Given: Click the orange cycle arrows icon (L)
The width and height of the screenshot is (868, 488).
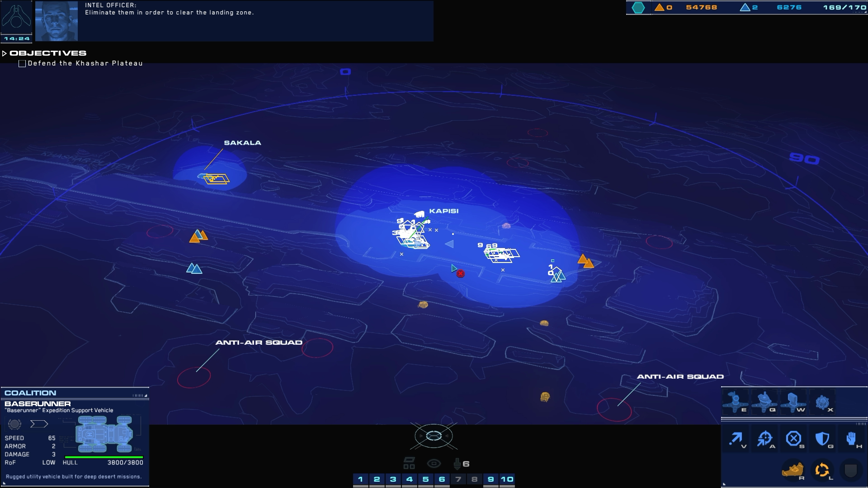Looking at the screenshot, I should pyautogui.click(x=822, y=470).
